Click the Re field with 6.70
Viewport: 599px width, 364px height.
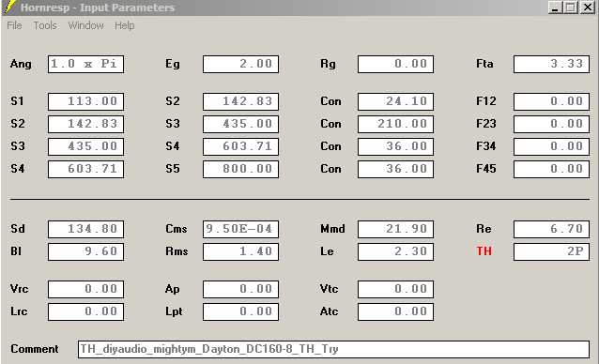pyautogui.click(x=552, y=229)
